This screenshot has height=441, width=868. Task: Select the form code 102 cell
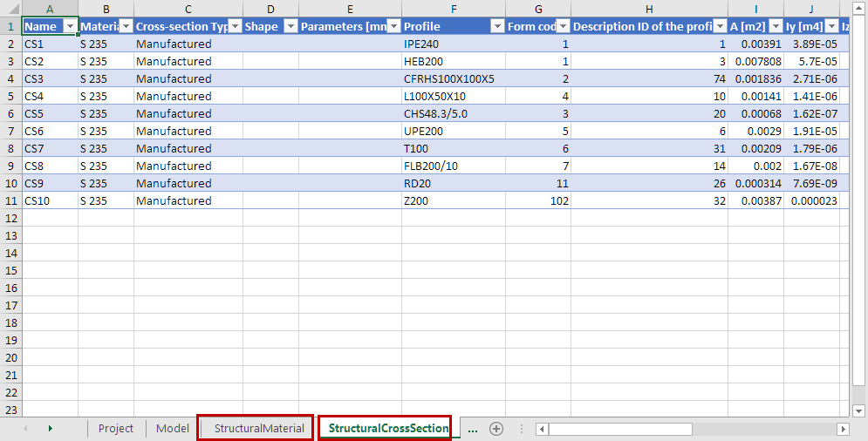(538, 200)
